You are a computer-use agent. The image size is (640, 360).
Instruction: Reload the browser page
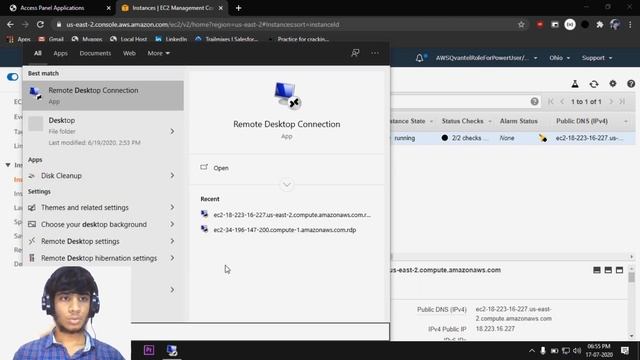coord(40,24)
